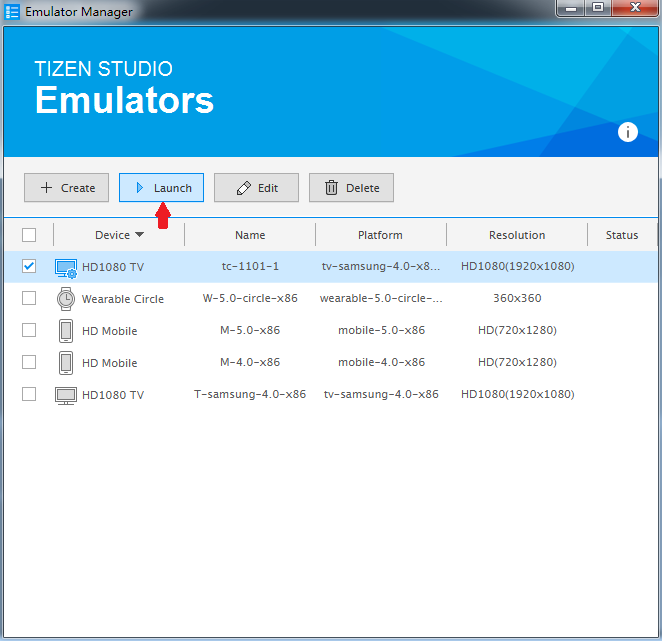Open Edit for the selected emulator

click(256, 188)
